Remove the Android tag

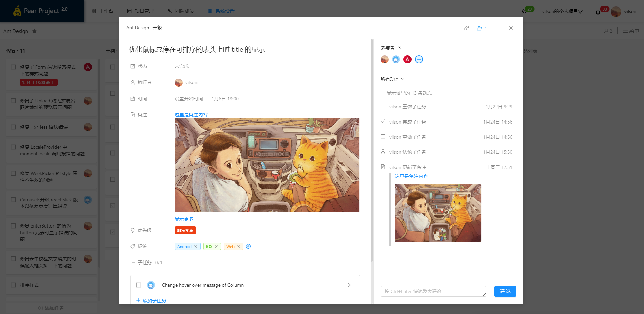[196, 247]
